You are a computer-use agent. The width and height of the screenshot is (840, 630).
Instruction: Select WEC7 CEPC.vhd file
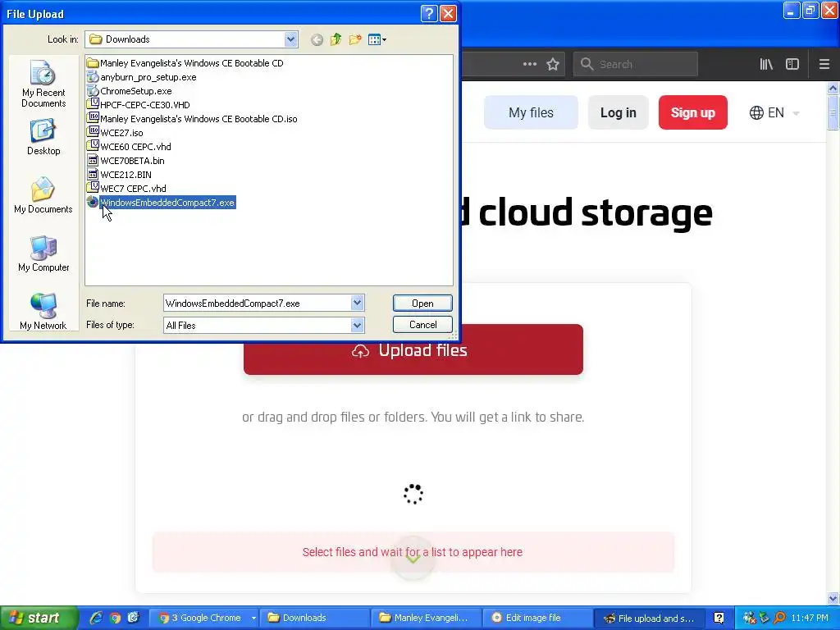coord(126,189)
